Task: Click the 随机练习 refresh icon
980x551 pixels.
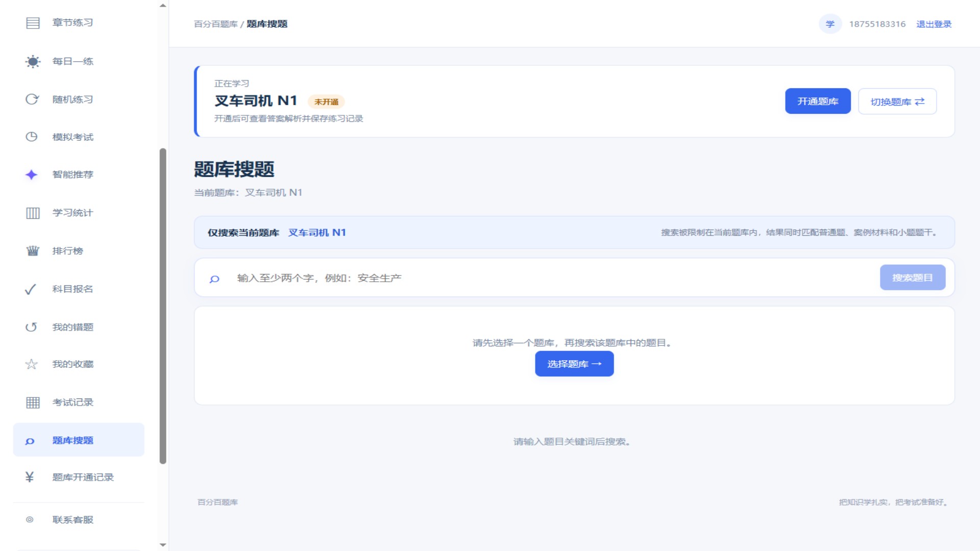Action: click(32, 99)
